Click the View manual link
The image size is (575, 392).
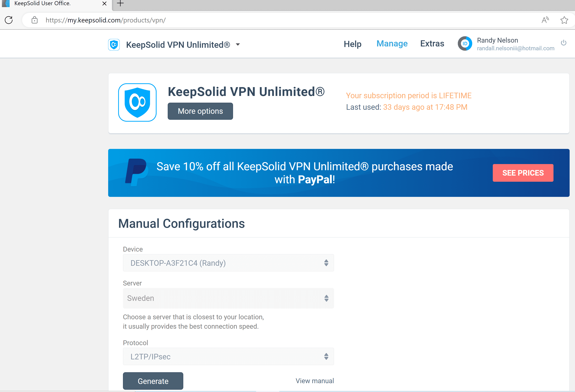tap(314, 381)
